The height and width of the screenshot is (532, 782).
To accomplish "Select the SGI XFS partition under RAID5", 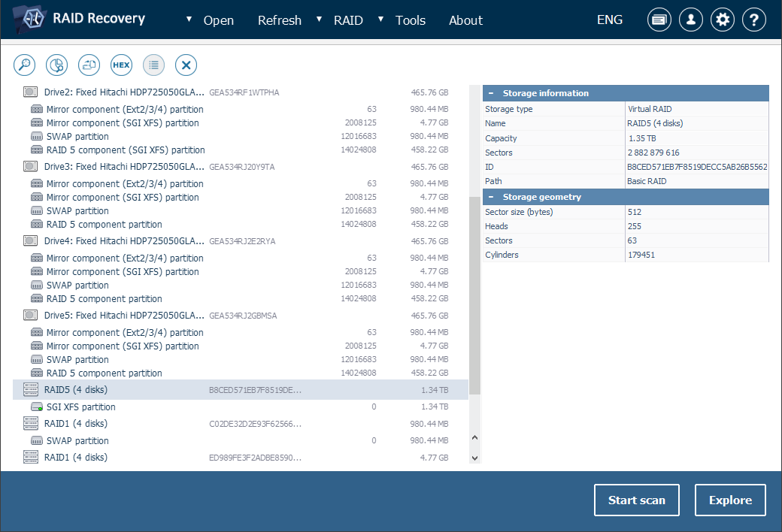I will pyautogui.click(x=81, y=407).
